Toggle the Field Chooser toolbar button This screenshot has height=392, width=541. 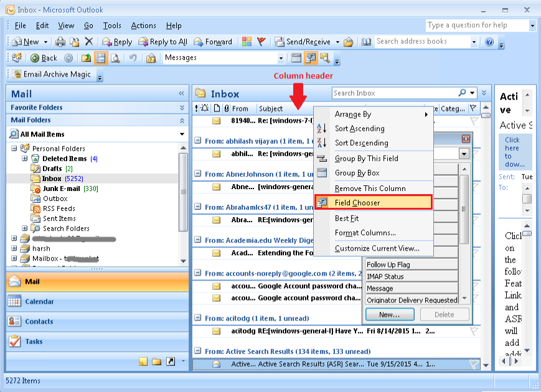[311, 58]
